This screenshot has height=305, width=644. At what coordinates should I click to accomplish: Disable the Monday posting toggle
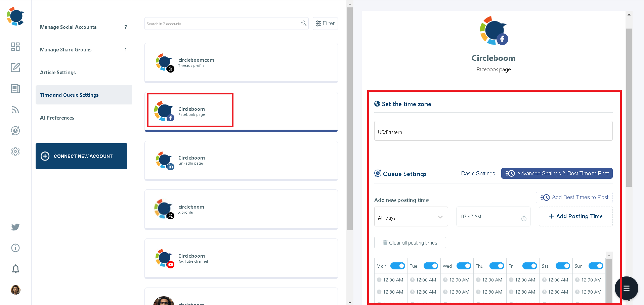pos(397,266)
